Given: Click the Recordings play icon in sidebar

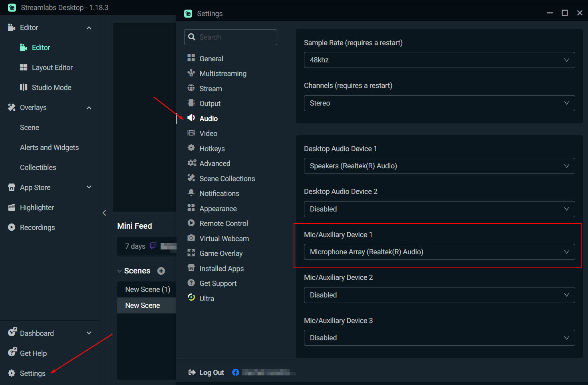Looking at the screenshot, I should (12, 227).
